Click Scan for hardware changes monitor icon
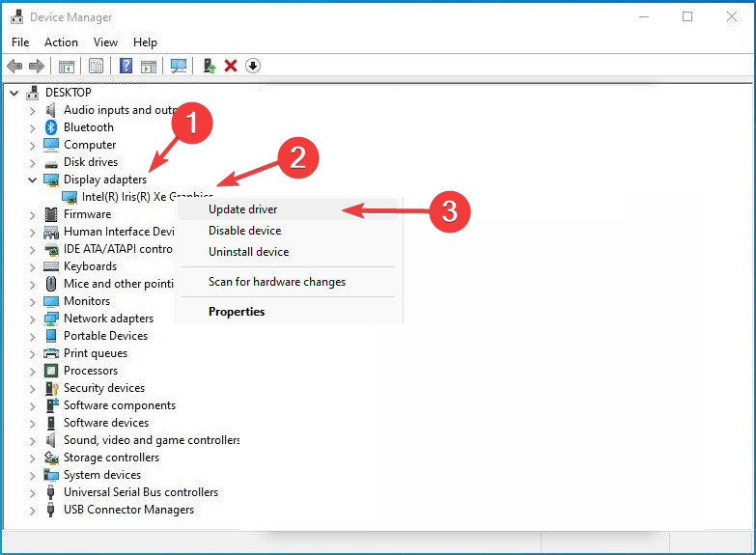The width and height of the screenshot is (756, 555). pos(179,66)
